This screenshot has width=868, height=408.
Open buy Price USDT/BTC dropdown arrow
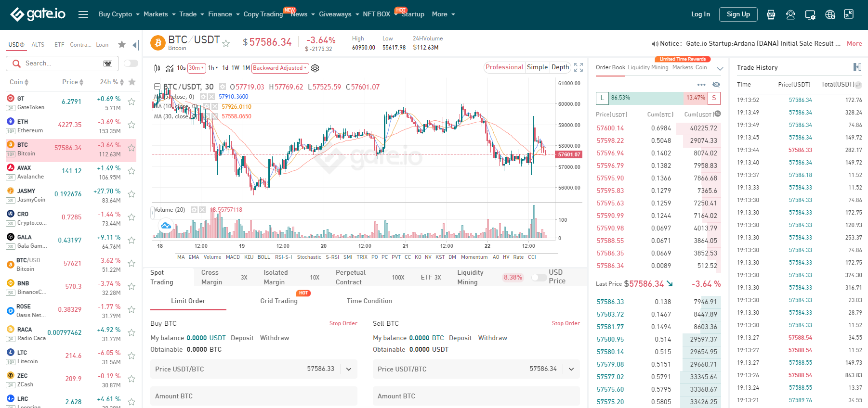click(x=349, y=369)
